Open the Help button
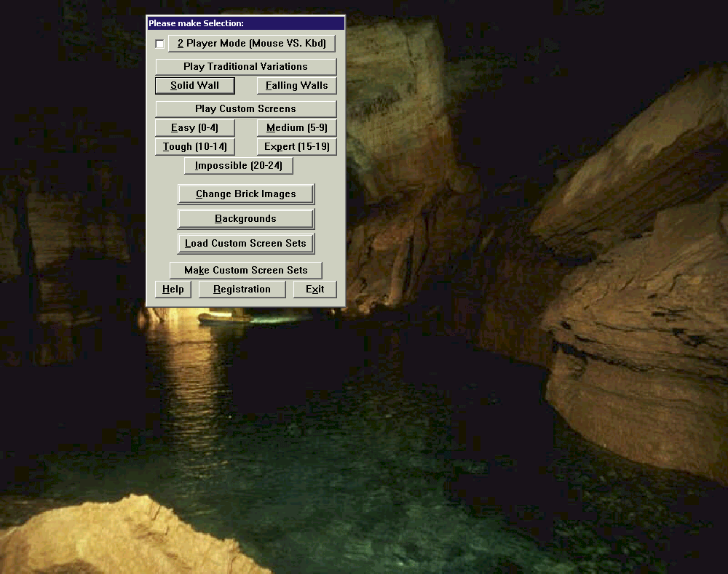The width and height of the screenshot is (728, 574). [x=173, y=289]
